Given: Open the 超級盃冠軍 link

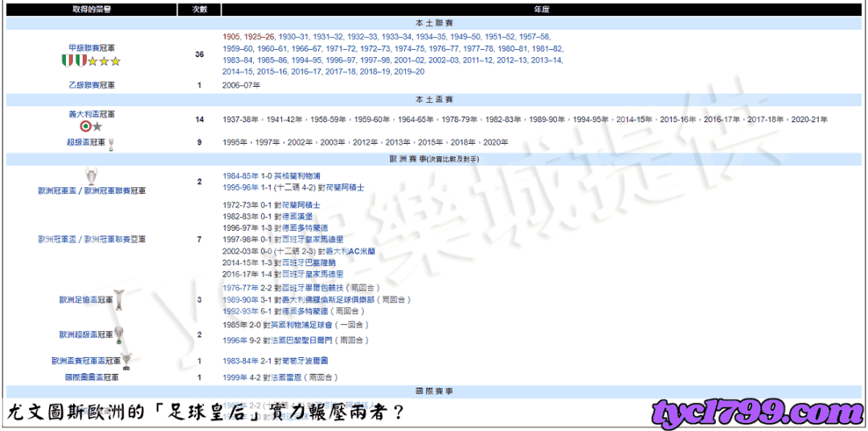Looking at the screenshot, I should pyautogui.click(x=85, y=142).
